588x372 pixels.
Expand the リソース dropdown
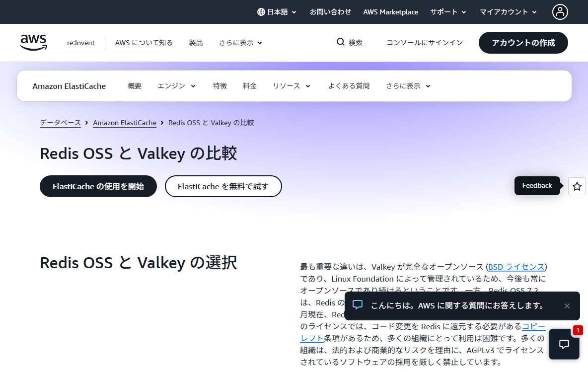[292, 86]
